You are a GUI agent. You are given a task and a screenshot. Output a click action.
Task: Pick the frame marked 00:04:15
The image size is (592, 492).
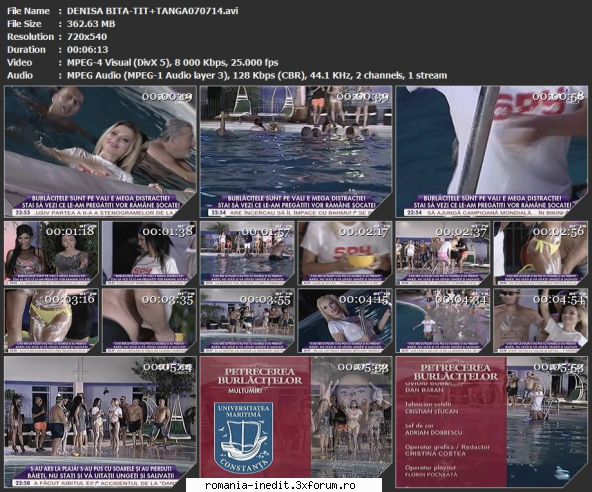[x=345, y=321]
